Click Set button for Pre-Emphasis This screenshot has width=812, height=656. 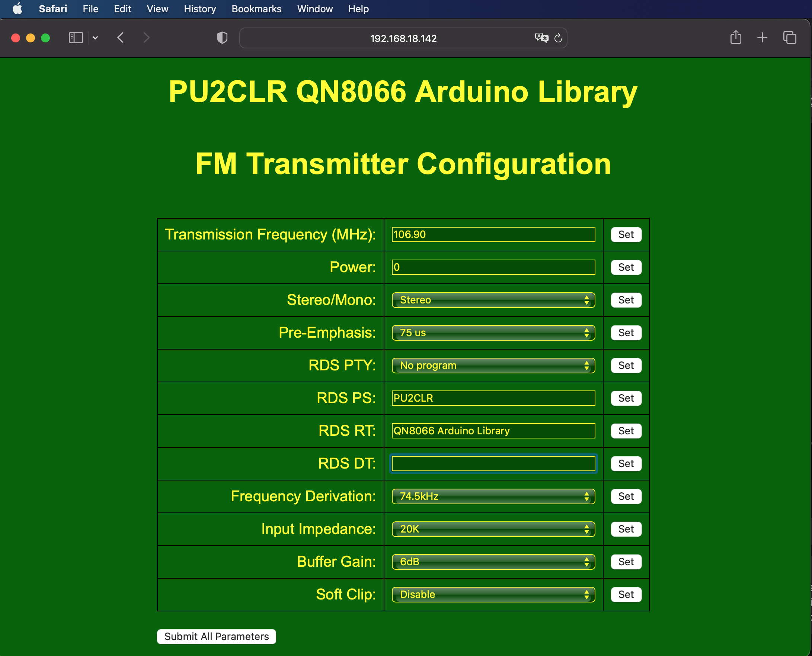[x=626, y=332]
